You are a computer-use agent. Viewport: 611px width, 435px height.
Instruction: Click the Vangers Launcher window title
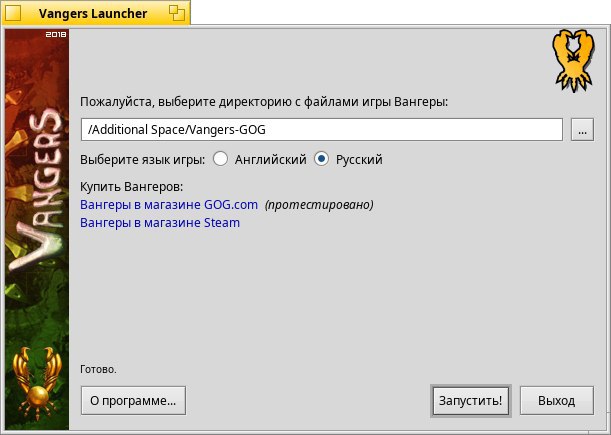tap(93, 13)
